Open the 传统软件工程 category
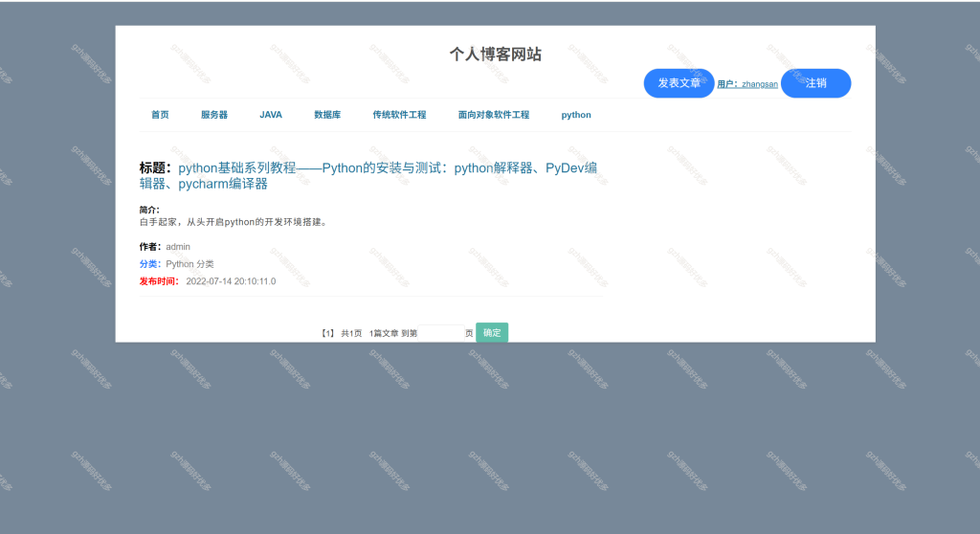Screen dimensions: 980x534 (399, 115)
